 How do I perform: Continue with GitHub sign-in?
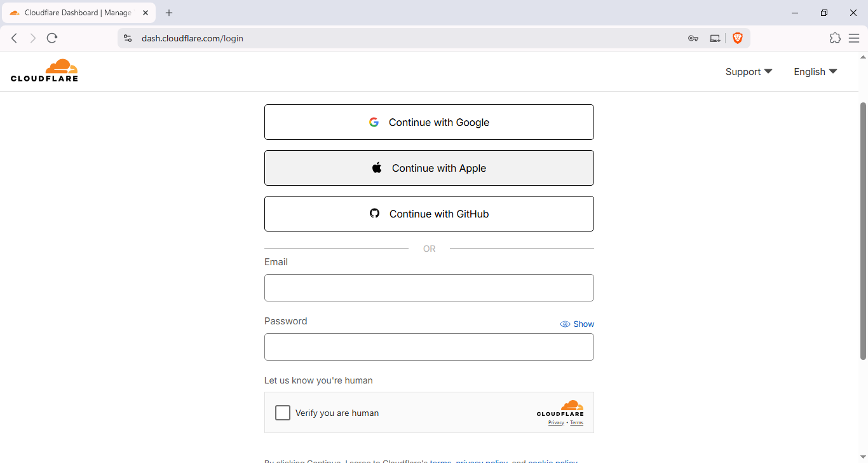429,214
